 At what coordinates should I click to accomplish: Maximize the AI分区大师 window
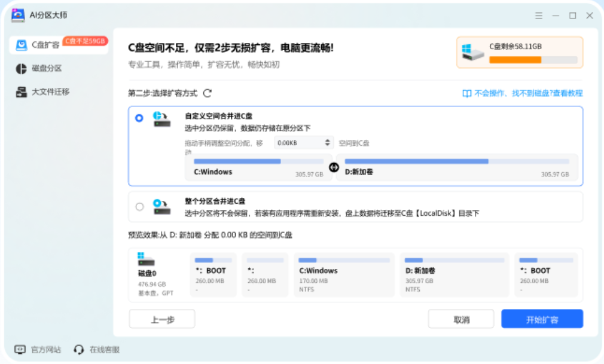pyautogui.click(x=573, y=16)
